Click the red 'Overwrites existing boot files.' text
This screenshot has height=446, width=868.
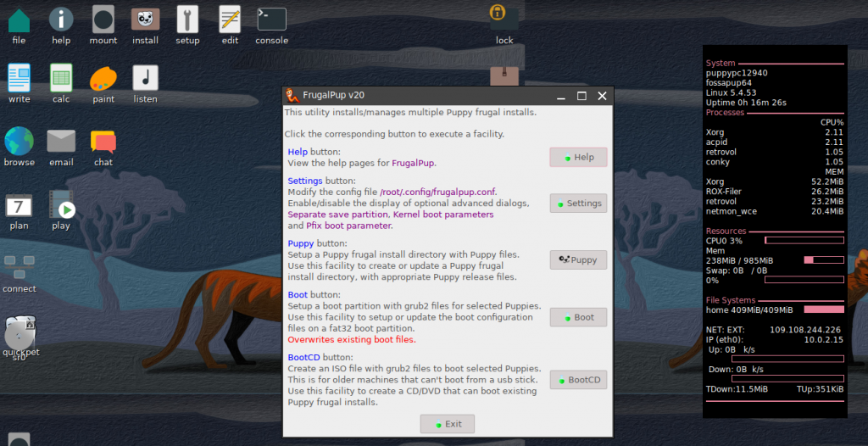[352, 340]
